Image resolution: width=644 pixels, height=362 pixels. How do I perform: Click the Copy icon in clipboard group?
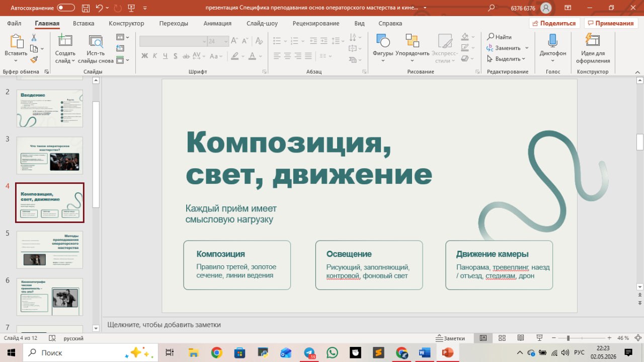[34, 48]
